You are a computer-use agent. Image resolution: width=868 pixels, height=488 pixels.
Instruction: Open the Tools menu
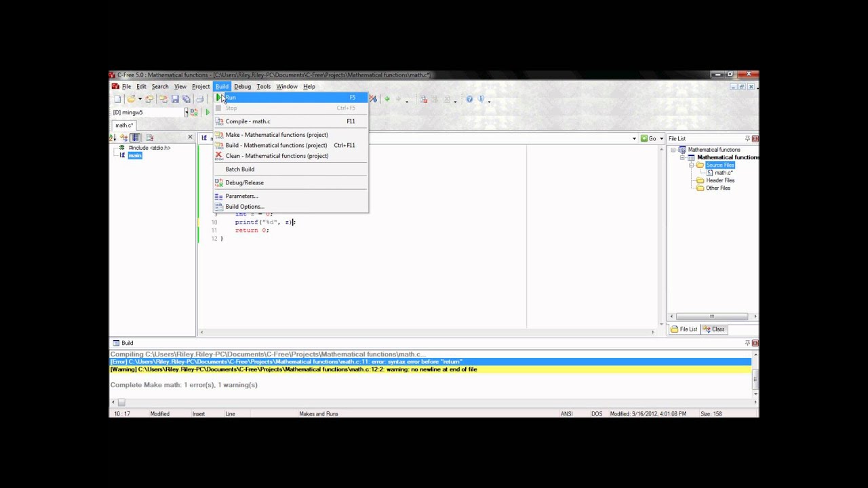(x=264, y=87)
